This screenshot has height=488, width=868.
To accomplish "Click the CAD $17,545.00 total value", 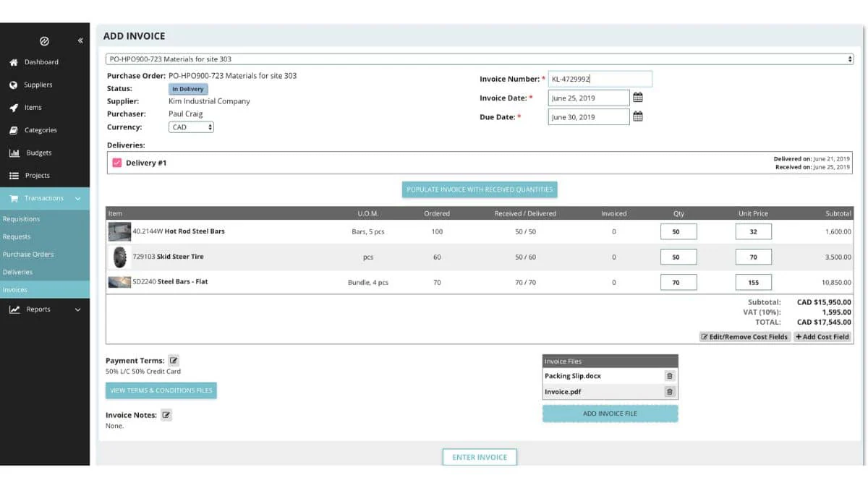I will point(824,322).
